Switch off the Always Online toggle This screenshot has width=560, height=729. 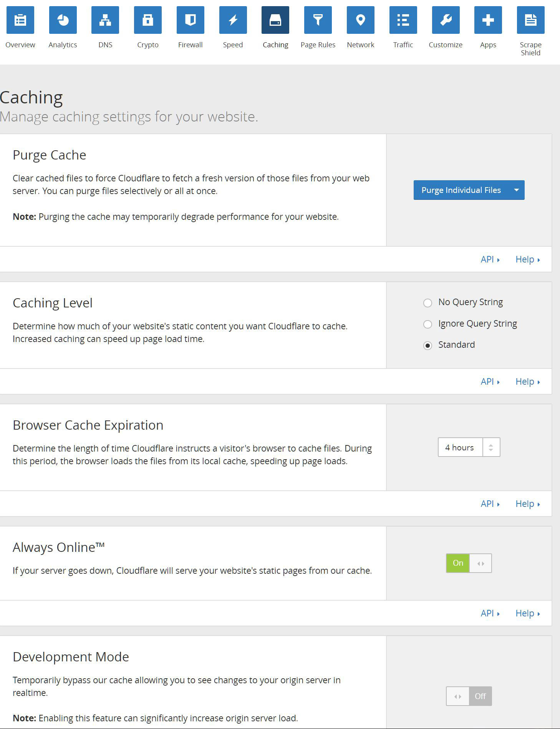coord(469,563)
